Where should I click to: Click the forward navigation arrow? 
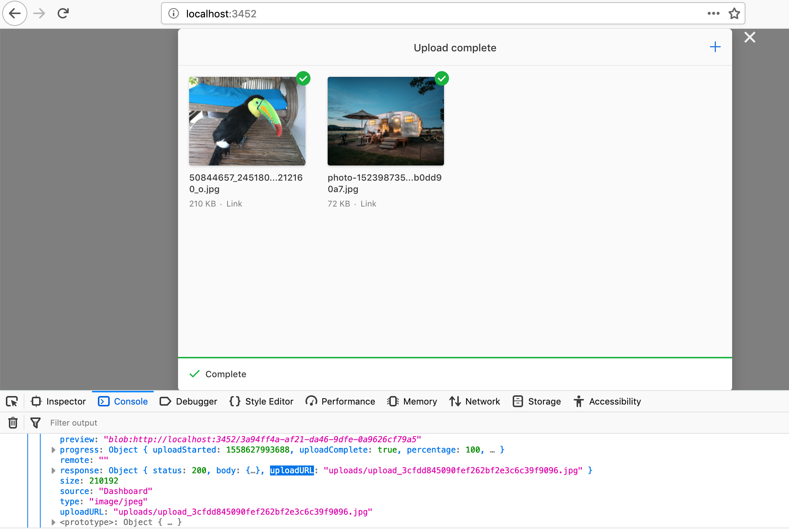coord(38,13)
